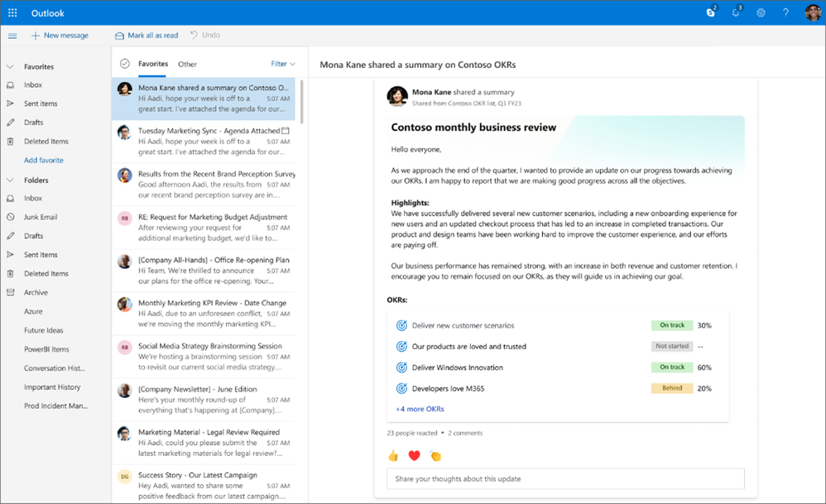The image size is (826, 504).
Task: Click the Folders Drafts pencil icon
Action: point(10,236)
